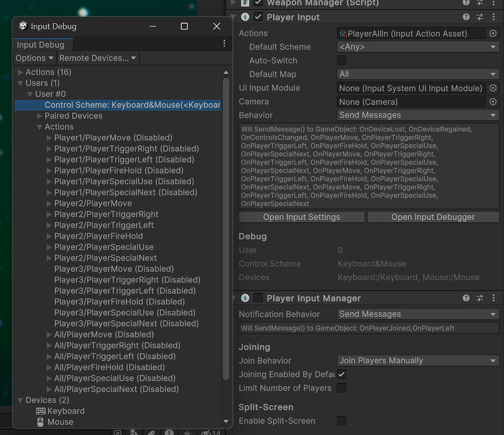The height and width of the screenshot is (435, 504).
Task: Open Player Input component help icon
Action: point(466,17)
